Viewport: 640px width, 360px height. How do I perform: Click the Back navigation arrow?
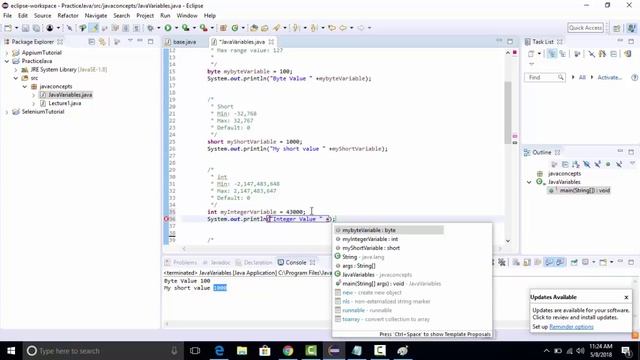pos(343,28)
